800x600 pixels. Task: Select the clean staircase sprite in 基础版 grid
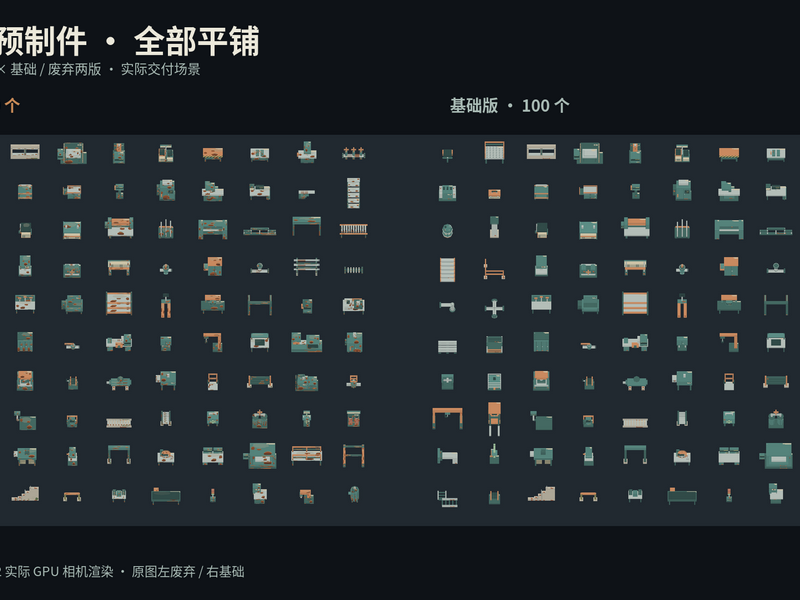[541, 493]
